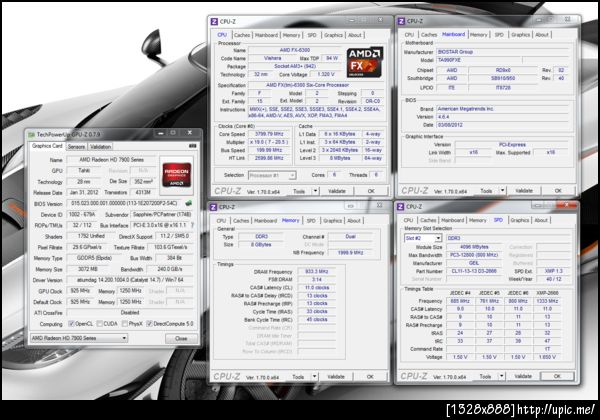Click the Release Date Jan 31, 2012 value
Viewport: 600px width, 420px height.
point(84,192)
